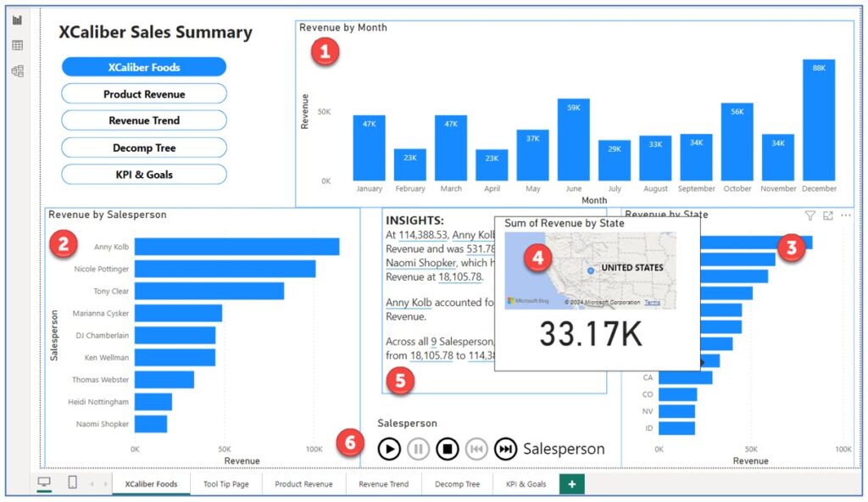Select the Marianna Cysker salesperson bar

pos(178,313)
